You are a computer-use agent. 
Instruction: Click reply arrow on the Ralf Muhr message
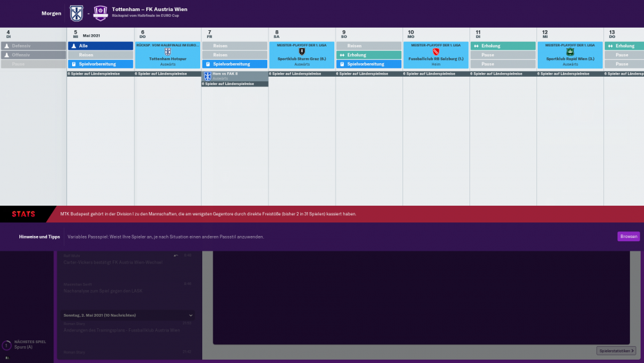point(176,256)
